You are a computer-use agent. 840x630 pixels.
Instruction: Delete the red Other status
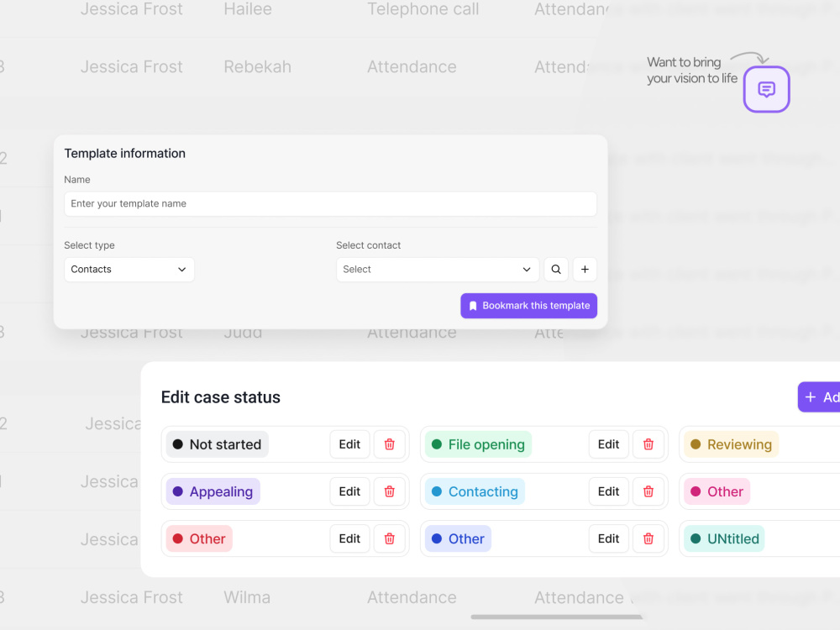click(390, 538)
